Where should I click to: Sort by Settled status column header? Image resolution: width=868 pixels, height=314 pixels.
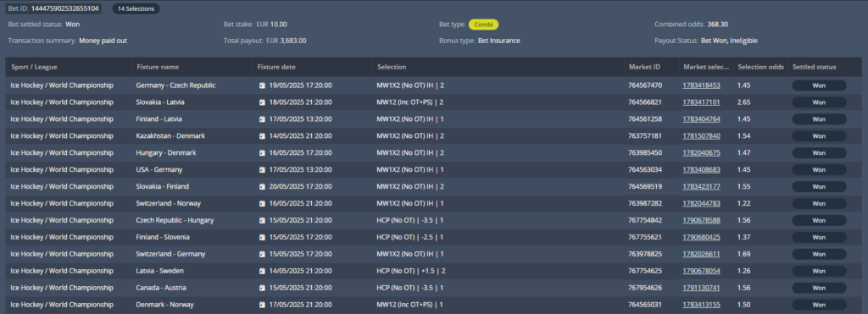(x=815, y=67)
